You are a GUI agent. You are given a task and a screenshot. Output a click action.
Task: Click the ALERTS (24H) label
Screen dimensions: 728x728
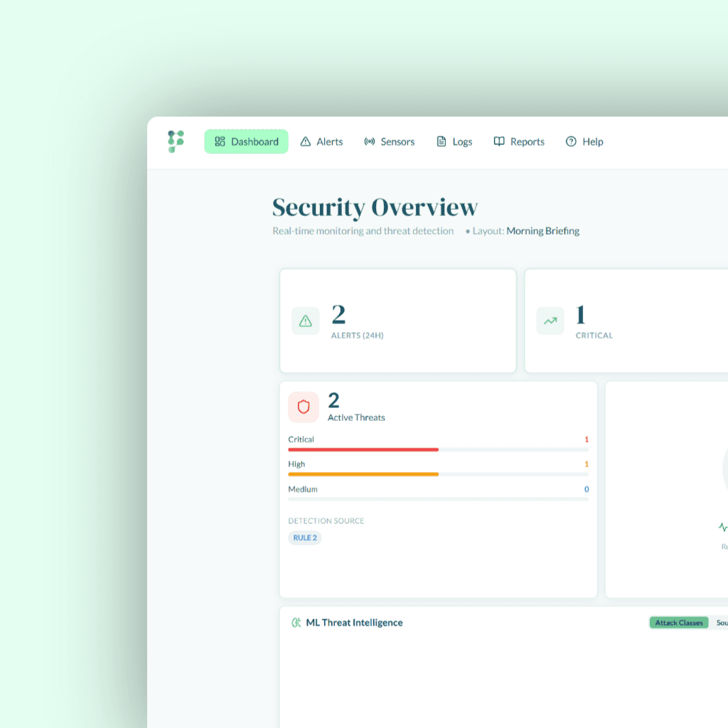[x=357, y=336]
